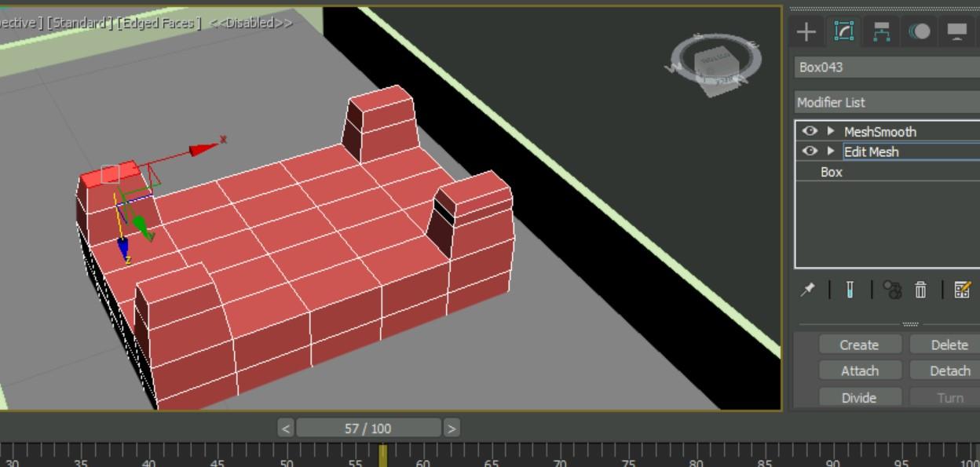Expand the MeshSmooth modifier sub-levels
Viewport: 980px width, 467px height.
tap(831, 131)
